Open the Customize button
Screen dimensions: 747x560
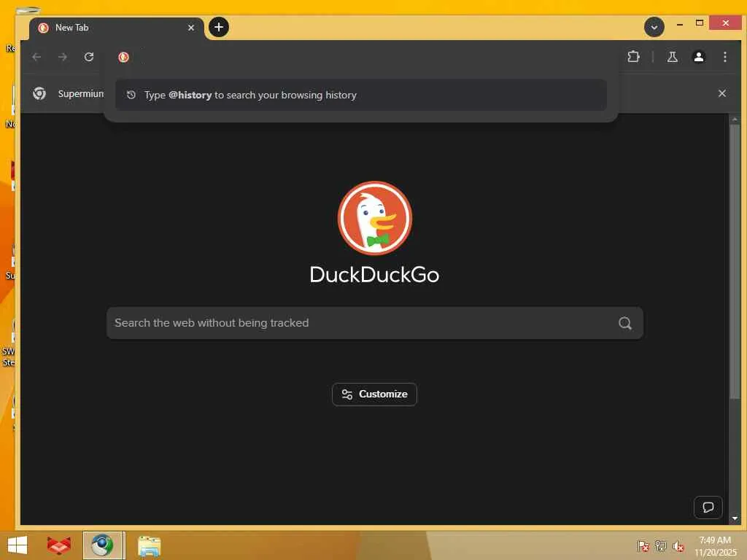coord(374,394)
